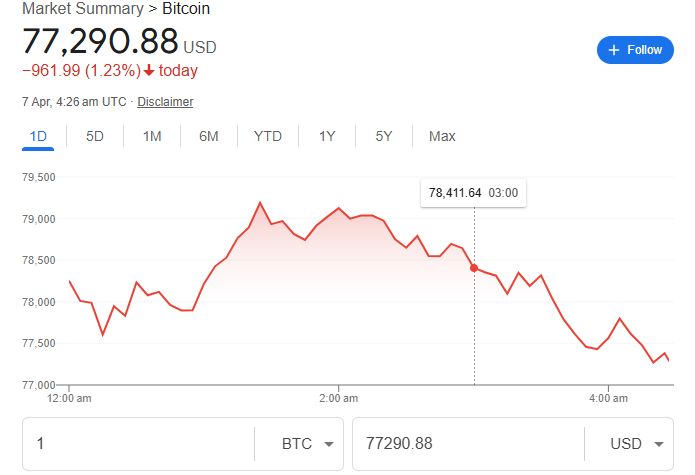Click the 78,411.64 price tooltip
The image size is (695, 475).
click(x=455, y=192)
